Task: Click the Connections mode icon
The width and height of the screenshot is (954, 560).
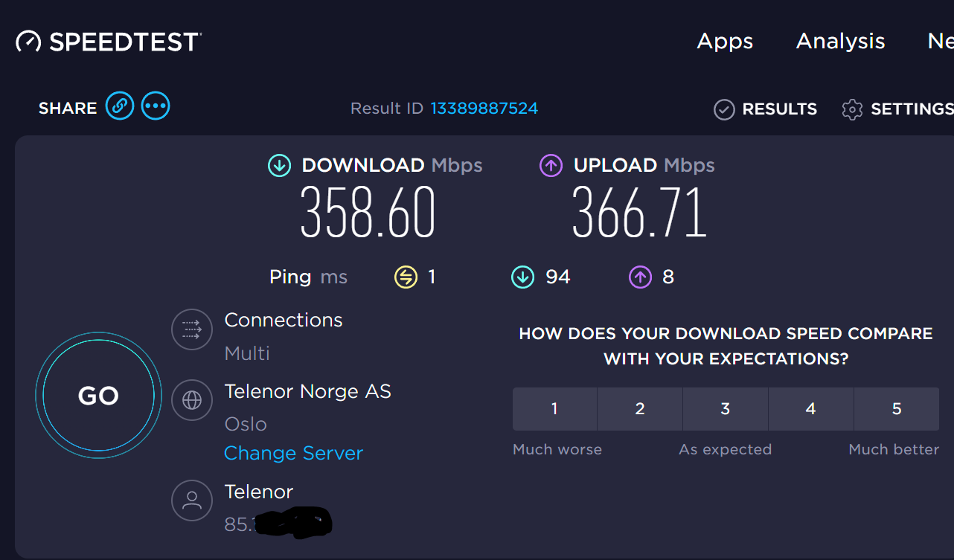Action: click(x=192, y=329)
